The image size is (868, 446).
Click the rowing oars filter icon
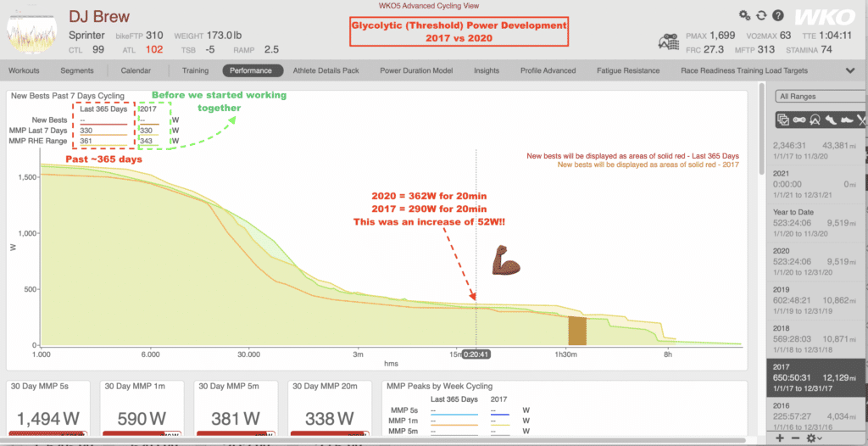(861, 119)
